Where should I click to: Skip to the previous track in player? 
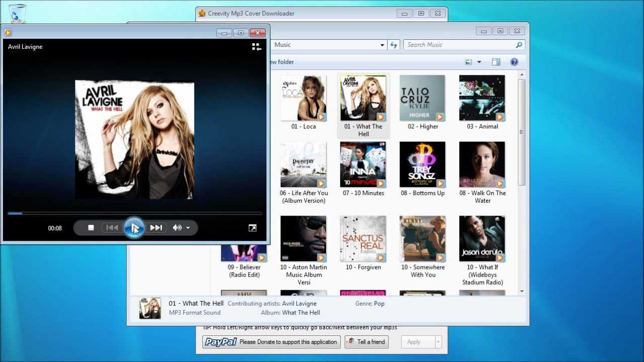tap(112, 228)
